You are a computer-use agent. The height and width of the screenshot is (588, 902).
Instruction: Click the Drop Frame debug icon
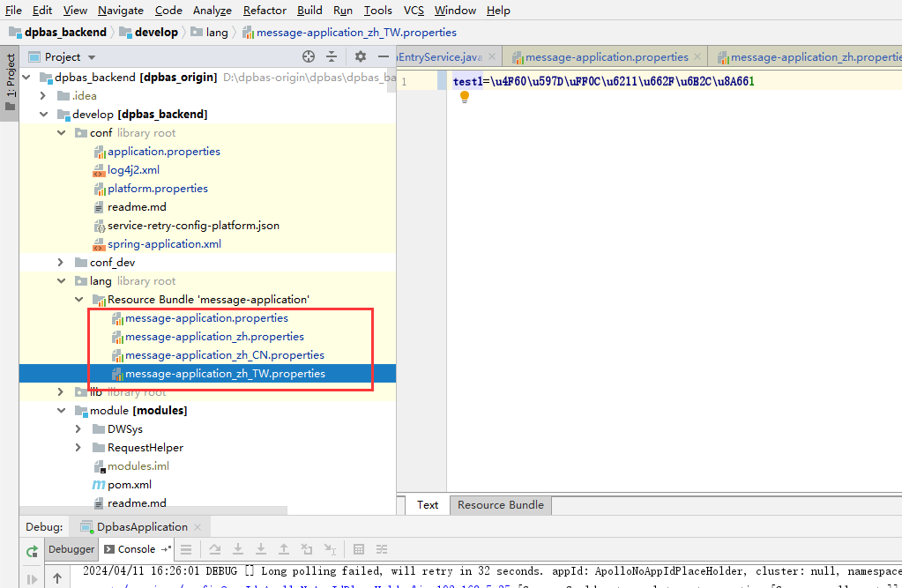[x=307, y=549]
